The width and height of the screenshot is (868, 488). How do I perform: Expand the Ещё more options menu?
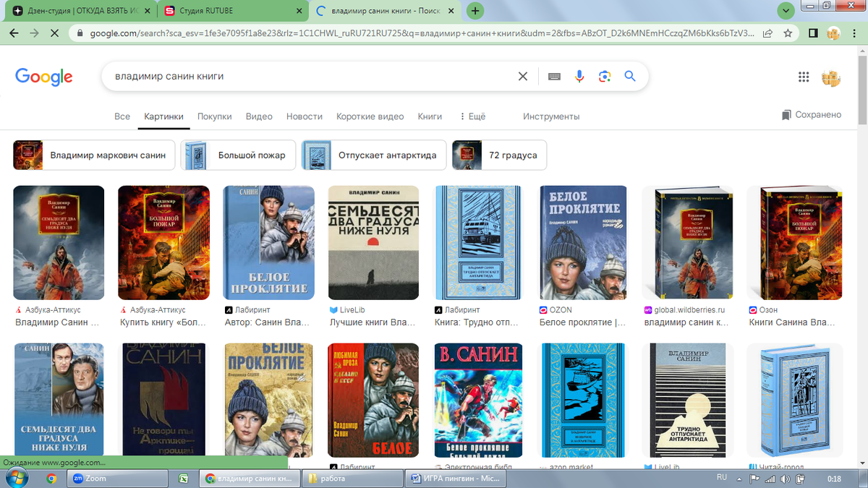pos(472,116)
